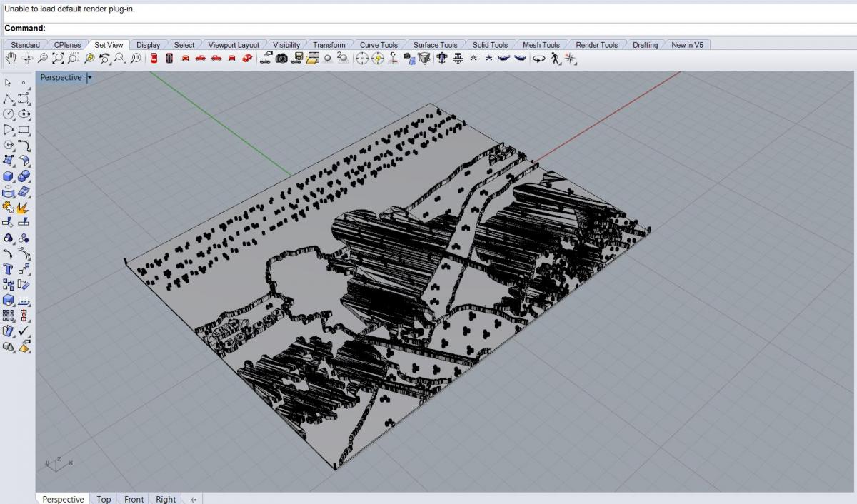
Task: Open the Perspective viewport title dropdown arrow
Action: [x=89, y=78]
